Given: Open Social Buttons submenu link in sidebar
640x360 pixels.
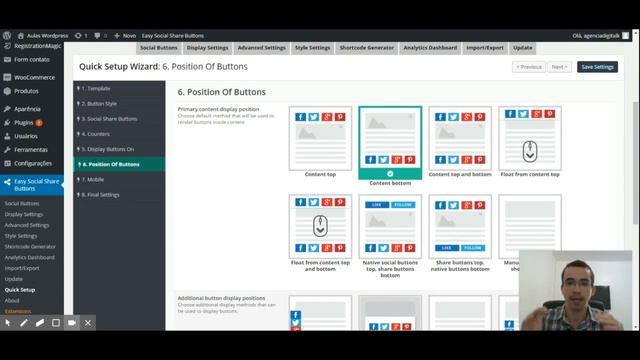Looking at the screenshot, I should click(22, 203).
